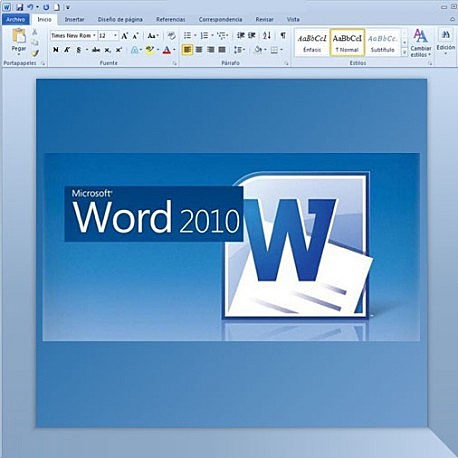Switch to the Referencias tab

tap(171, 20)
